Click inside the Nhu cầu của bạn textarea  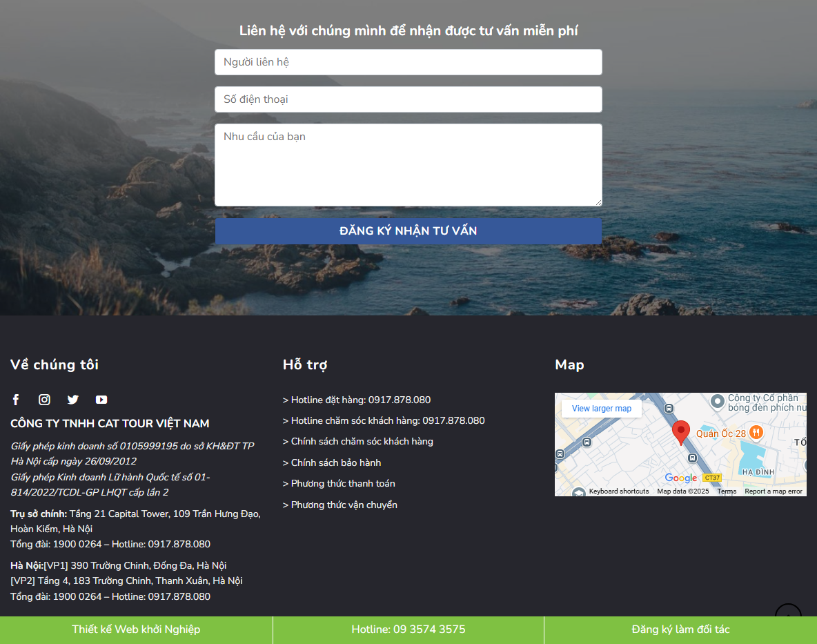coord(408,164)
